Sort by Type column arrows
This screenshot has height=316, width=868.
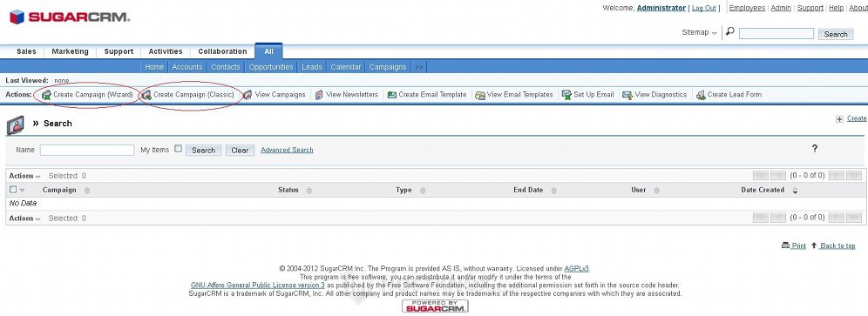click(423, 191)
